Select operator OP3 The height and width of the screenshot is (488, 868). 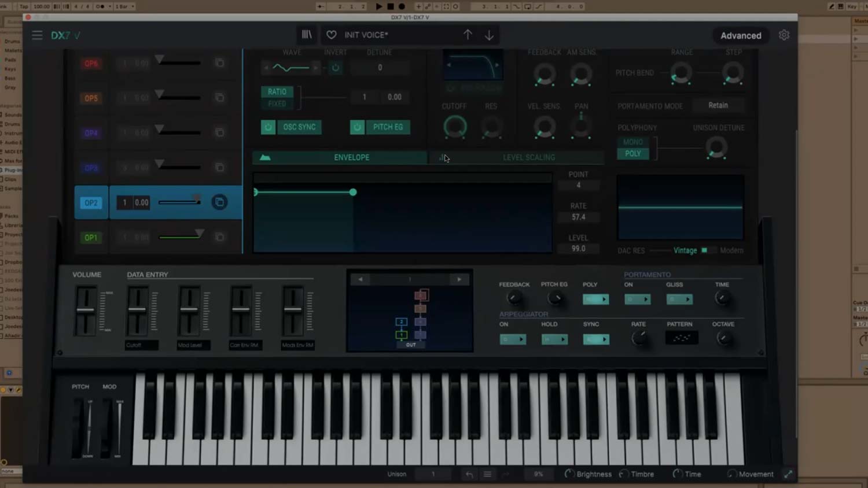pyautogui.click(x=91, y=168)
